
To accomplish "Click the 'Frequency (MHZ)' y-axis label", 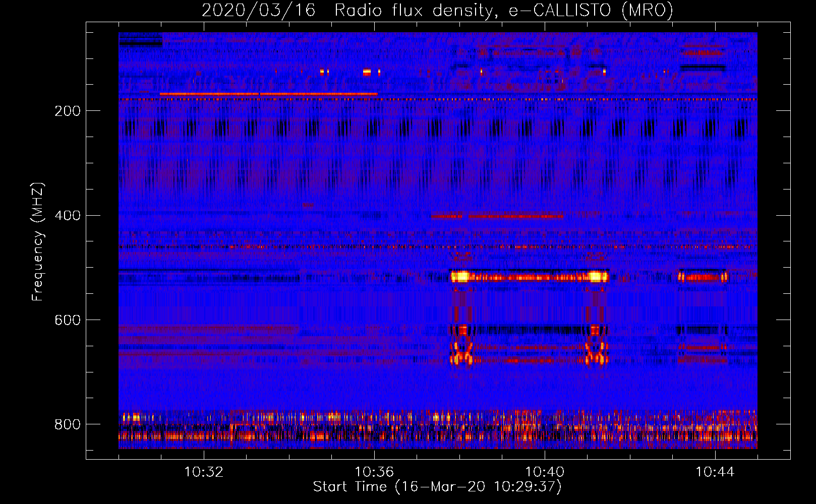I will tap(38, 242).
